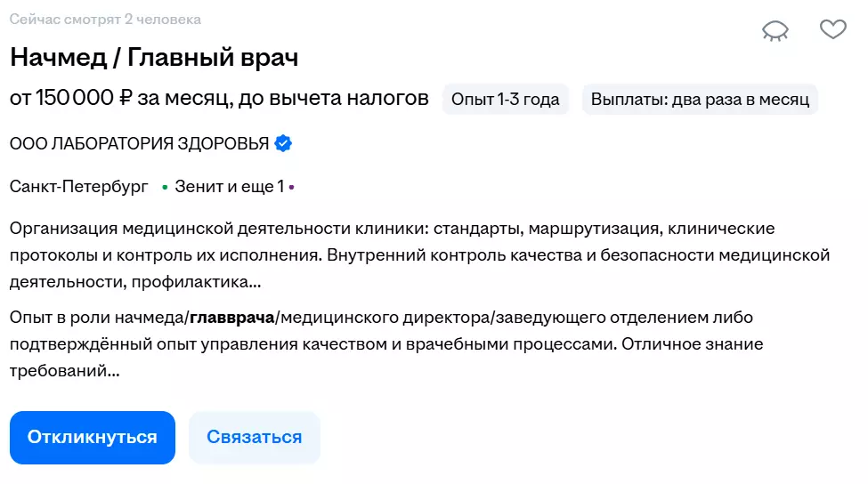Image resolution: width=868 pixels, height=484 pixels.
Task: Click the Организация медицинской деятельности description paragraph
Action: (418, 256)
